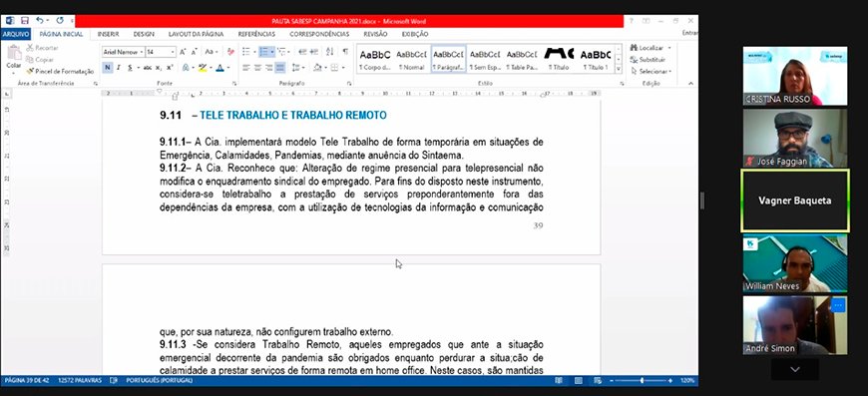This screenshot has height=396, width=868.
Task: Open the EXIBIÇÃO tab
Action: pyautogui.click(x=415, y=34)
